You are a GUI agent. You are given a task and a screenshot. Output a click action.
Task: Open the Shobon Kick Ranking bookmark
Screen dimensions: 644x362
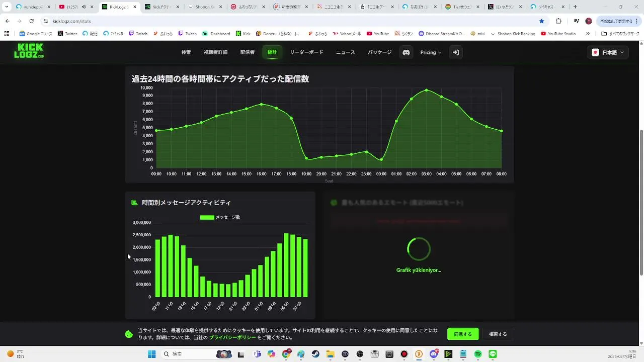(x=512, y=34)
